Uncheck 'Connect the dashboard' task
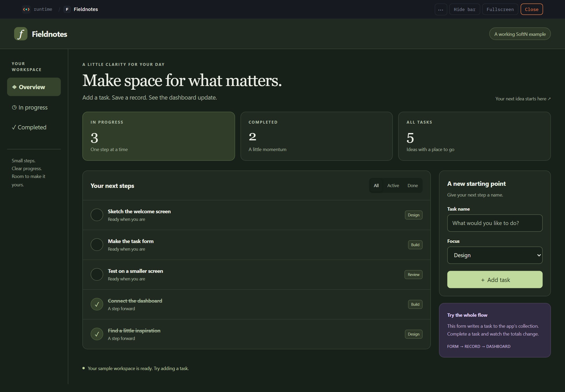 (97, 304)
